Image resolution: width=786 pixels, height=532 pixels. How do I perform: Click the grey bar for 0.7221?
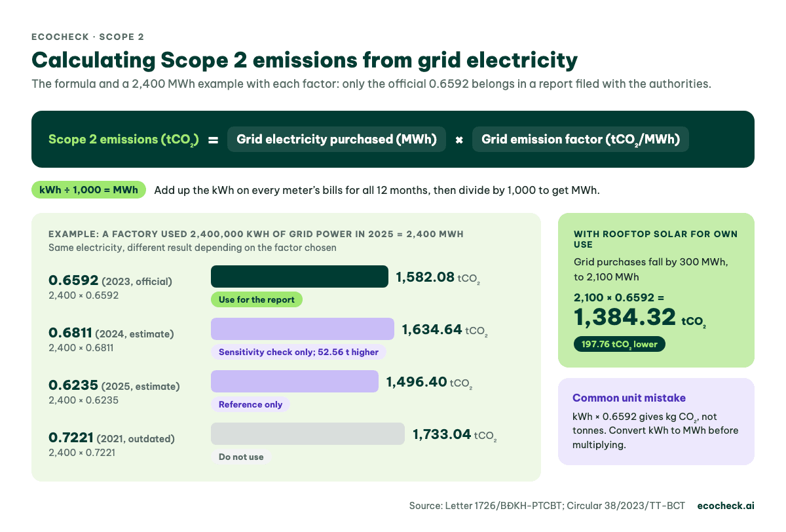pyautogui.click(x=308, y=434)
